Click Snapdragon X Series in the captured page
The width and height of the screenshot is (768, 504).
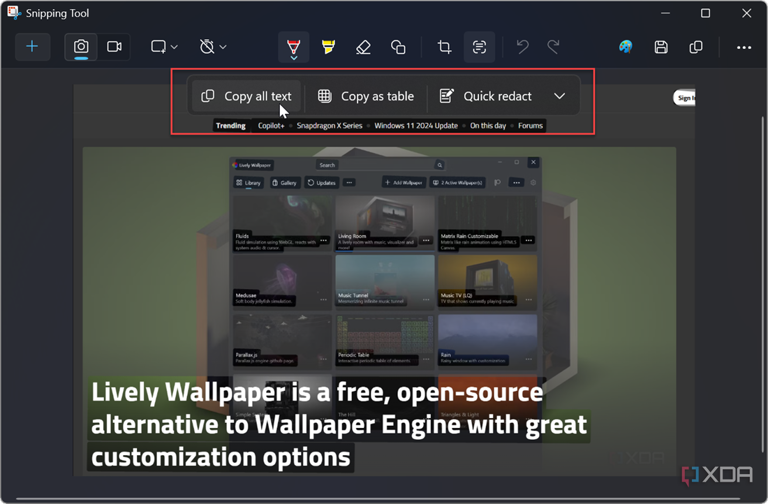pos(329,125)
